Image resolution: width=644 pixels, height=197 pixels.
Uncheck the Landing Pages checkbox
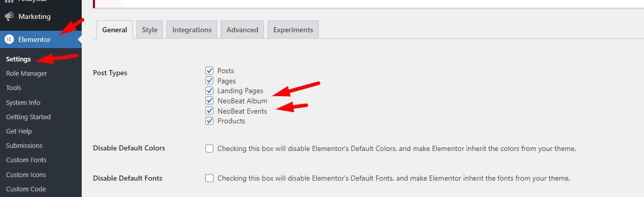[209, 91]
